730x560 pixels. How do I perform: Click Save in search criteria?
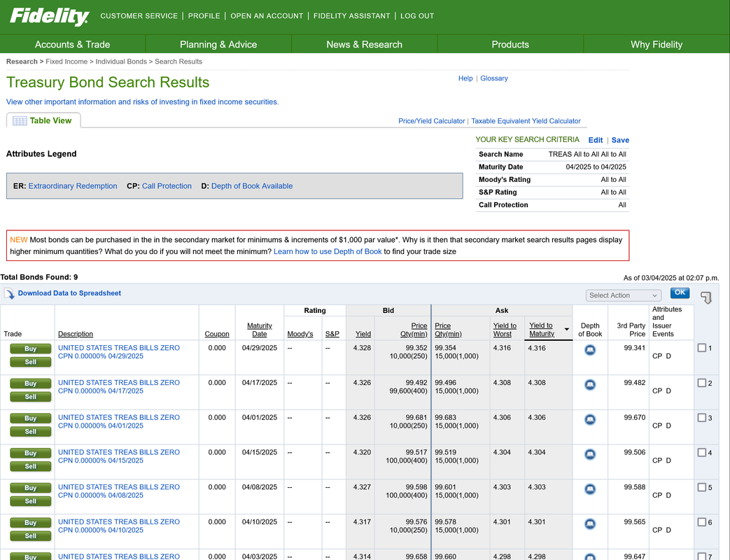click(x=620, y=140)
